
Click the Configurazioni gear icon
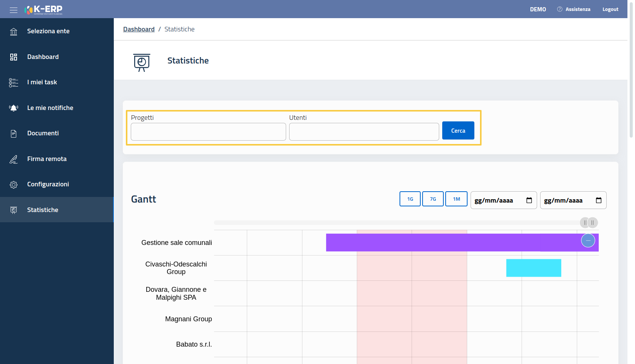pos(14,184)
